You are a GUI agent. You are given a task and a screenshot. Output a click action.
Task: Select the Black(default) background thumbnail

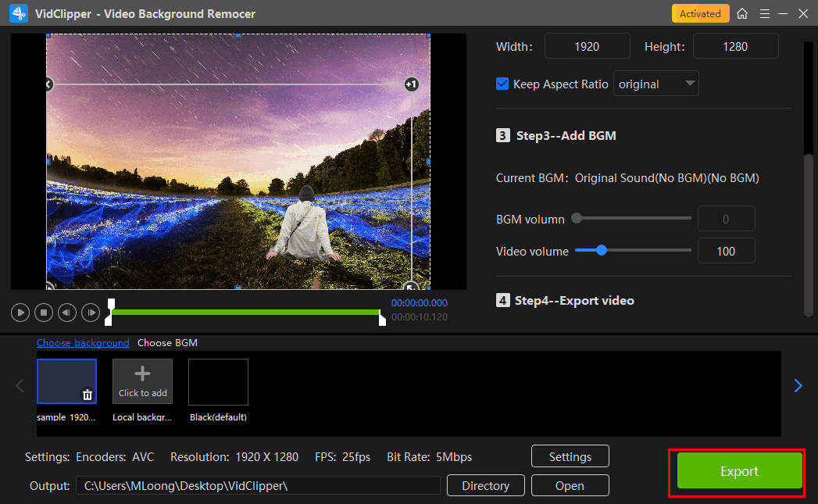click(218, 382)
